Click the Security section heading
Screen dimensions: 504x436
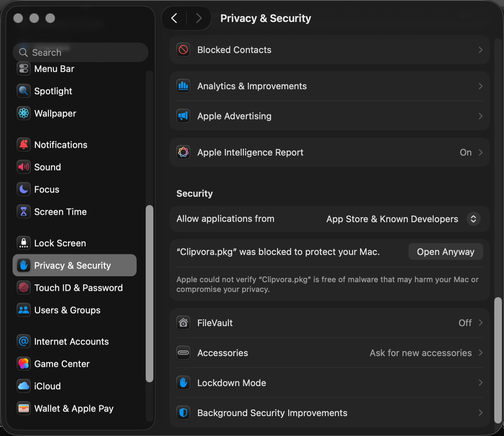tap(194, 194)
